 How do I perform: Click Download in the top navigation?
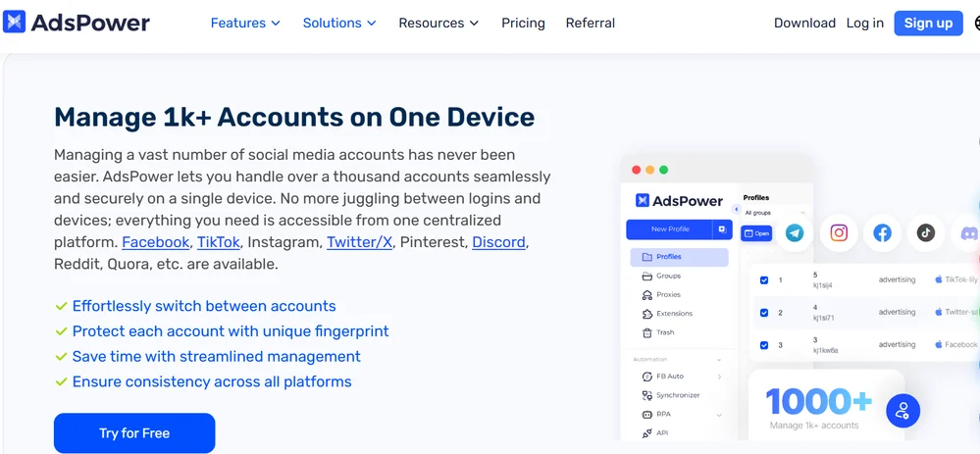click(x=804, y=24)
